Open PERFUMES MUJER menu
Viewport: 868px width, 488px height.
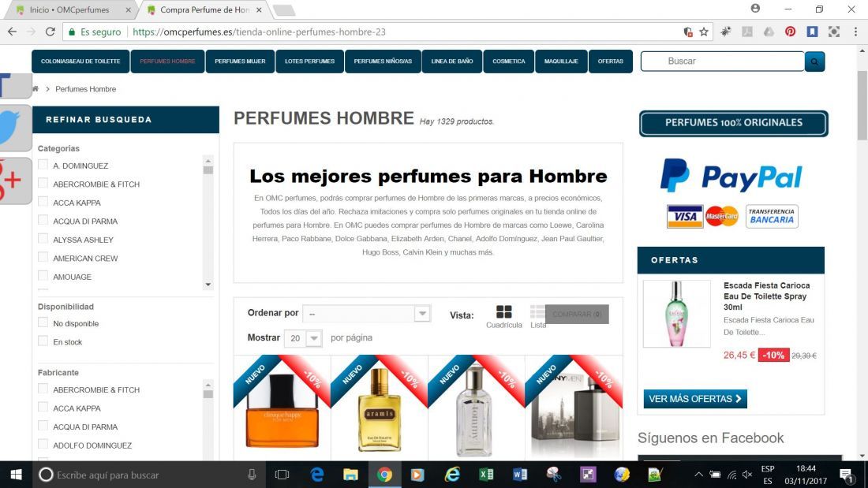[240, 61]
